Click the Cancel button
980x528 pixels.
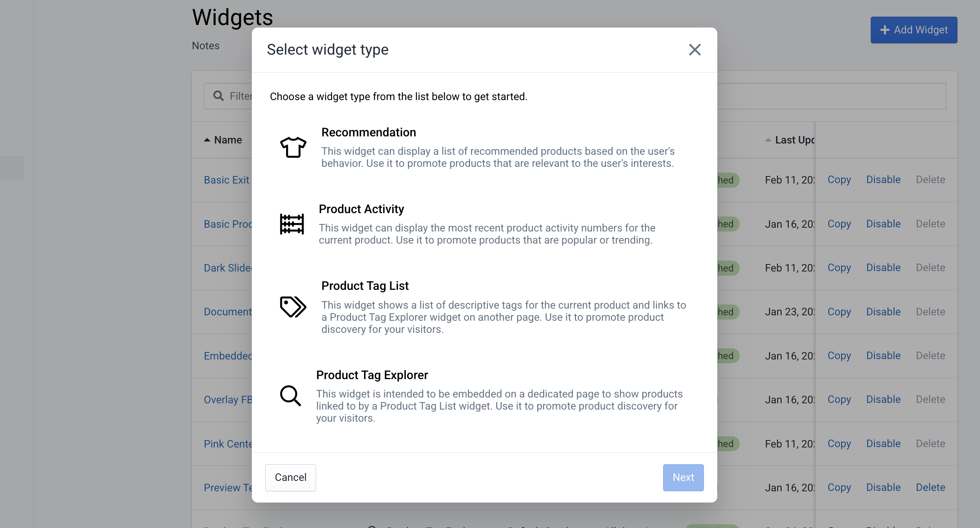tap(290, 478)
